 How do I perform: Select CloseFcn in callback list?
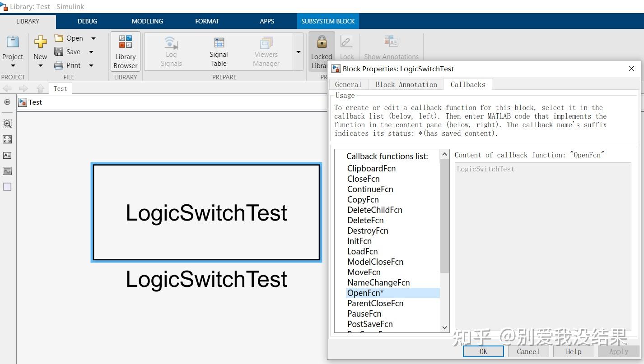coord(363,179)
